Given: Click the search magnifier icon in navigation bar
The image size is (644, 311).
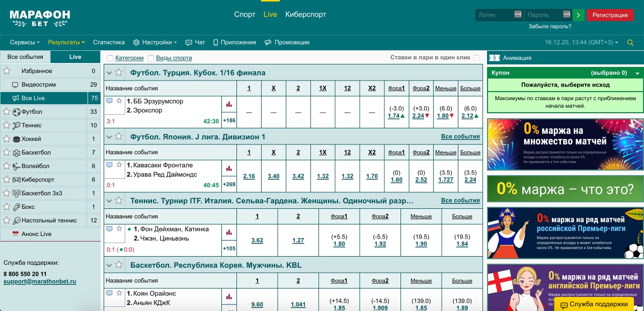Looking at the screenshot, I should pyautogui.click(x=630, y=43).
